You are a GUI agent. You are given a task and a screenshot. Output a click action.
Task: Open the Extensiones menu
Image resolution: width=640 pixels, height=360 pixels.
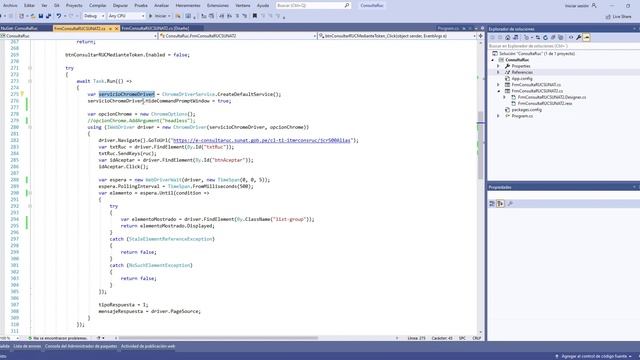tap(218, 5)
